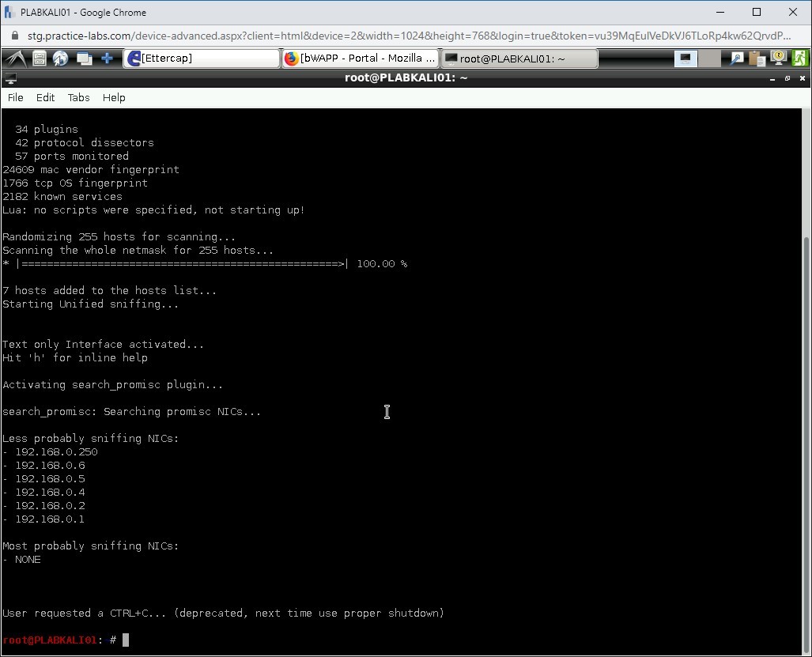812x657 pixels.
Task: Click the windows/workspace icon on the panel
Action: (x=84, y=58)
